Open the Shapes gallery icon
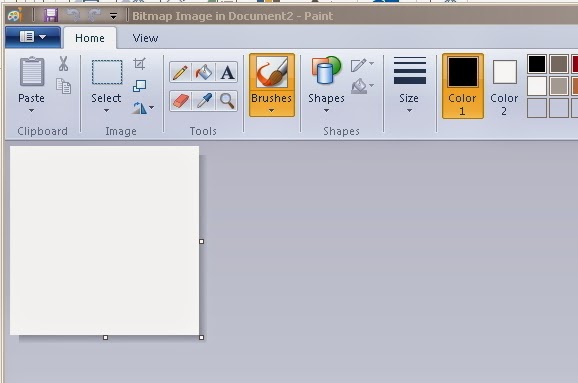 tap(326, 71)
